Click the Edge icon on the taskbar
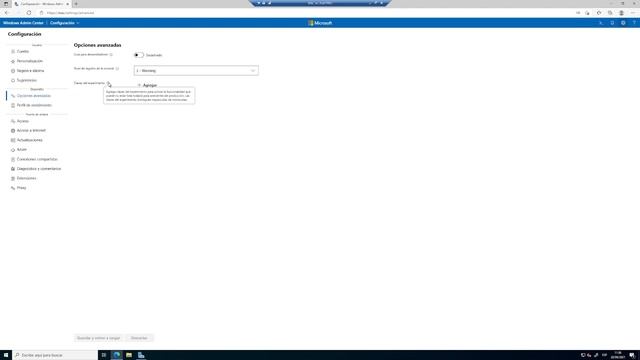This screenshot has height=360, width=640. click(116, 355)
